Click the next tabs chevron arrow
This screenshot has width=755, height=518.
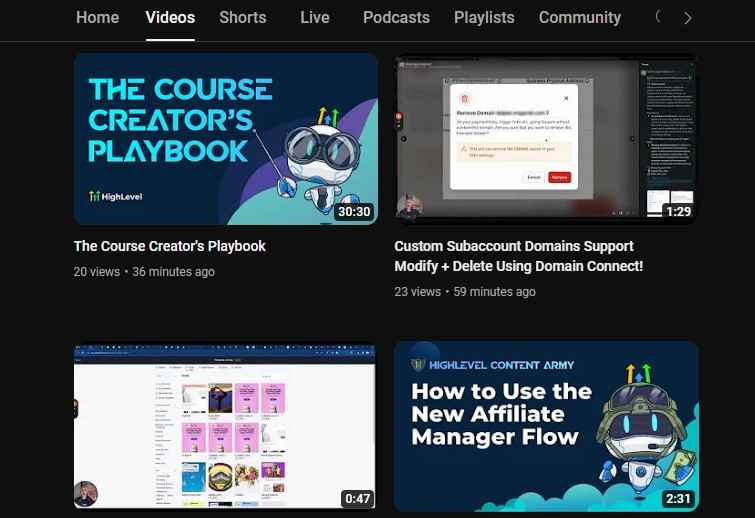(688, 18)
